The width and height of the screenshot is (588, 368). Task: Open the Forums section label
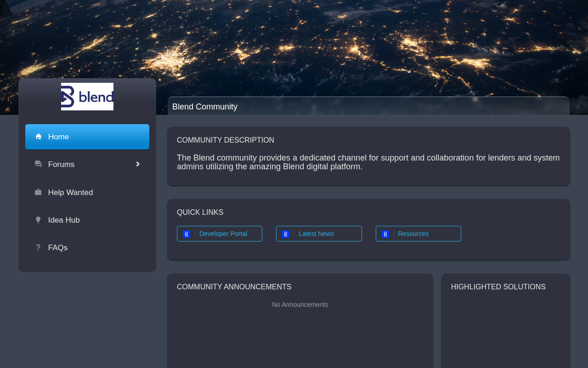pyautogui.click(x=61, y=164)
